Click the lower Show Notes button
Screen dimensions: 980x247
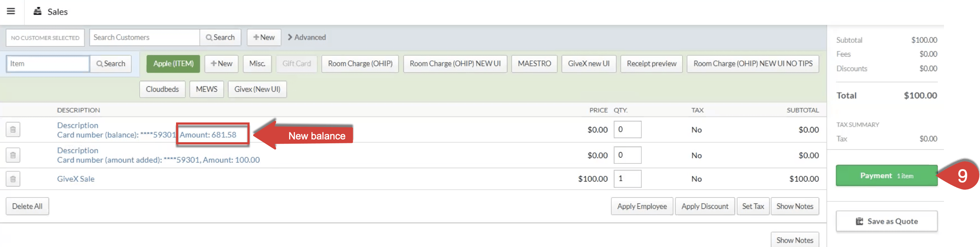pos(795,240)
